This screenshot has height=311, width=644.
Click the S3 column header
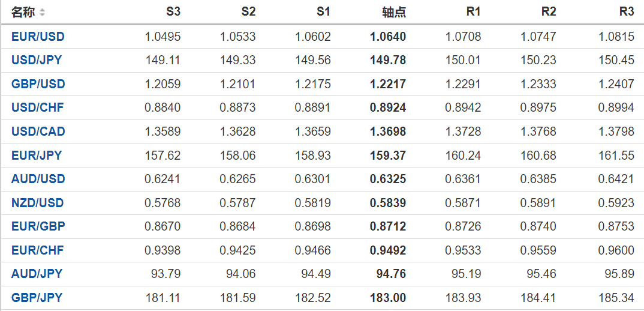(x=173, y=12)
